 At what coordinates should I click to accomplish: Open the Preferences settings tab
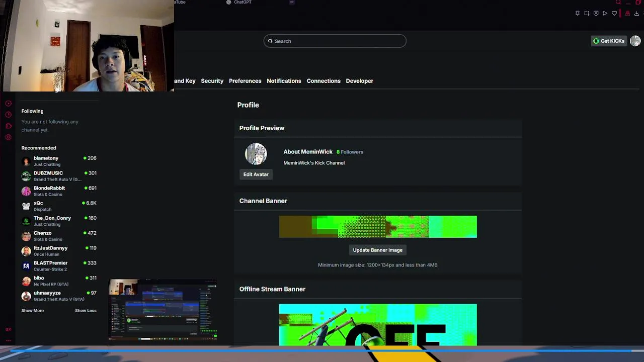pyautogui.click(x=245, y=81)
